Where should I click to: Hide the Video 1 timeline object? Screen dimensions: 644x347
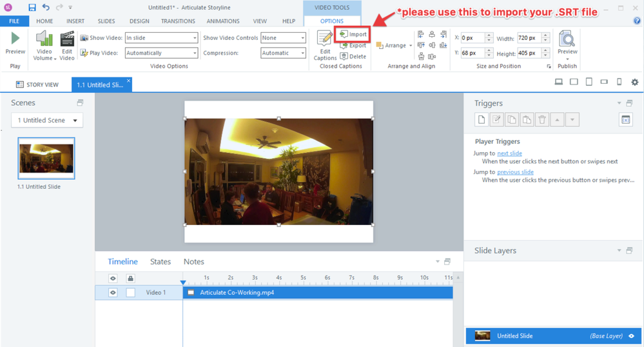113,292
